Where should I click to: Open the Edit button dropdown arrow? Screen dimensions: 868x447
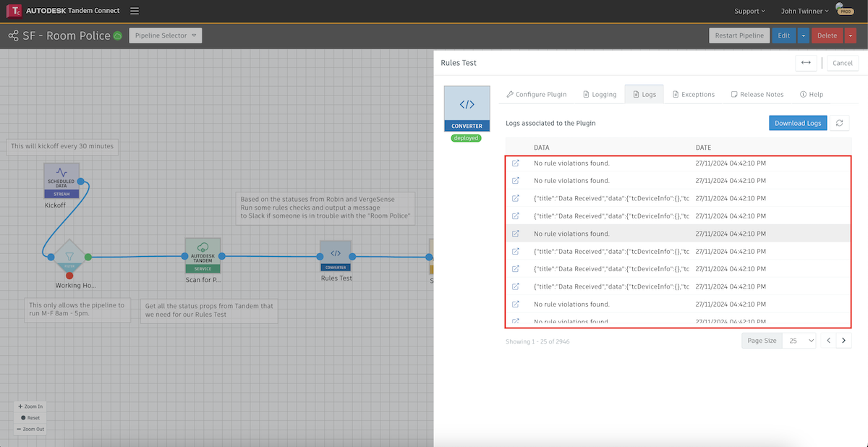(x=803, y=35)
